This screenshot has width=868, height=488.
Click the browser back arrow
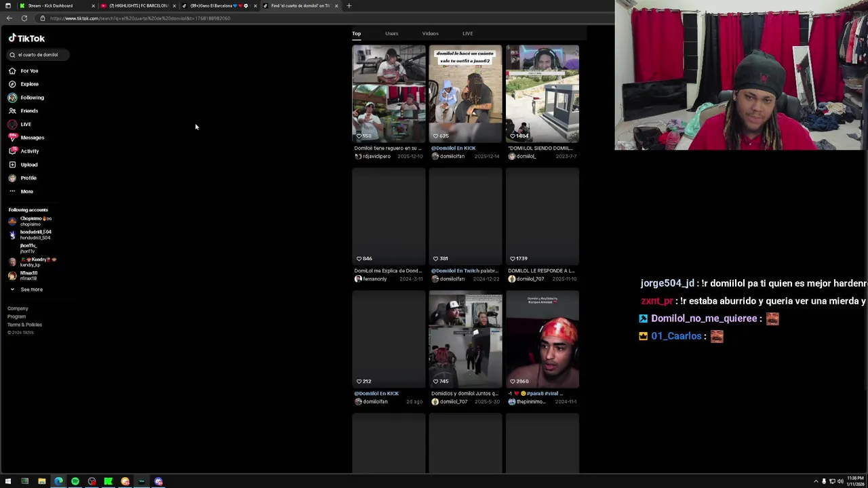click(x=9, y=18)
